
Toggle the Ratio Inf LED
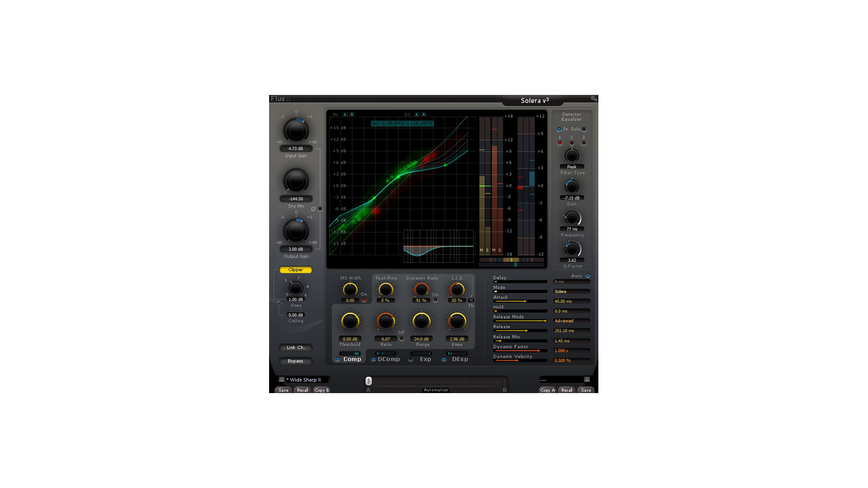coord(401,339)
